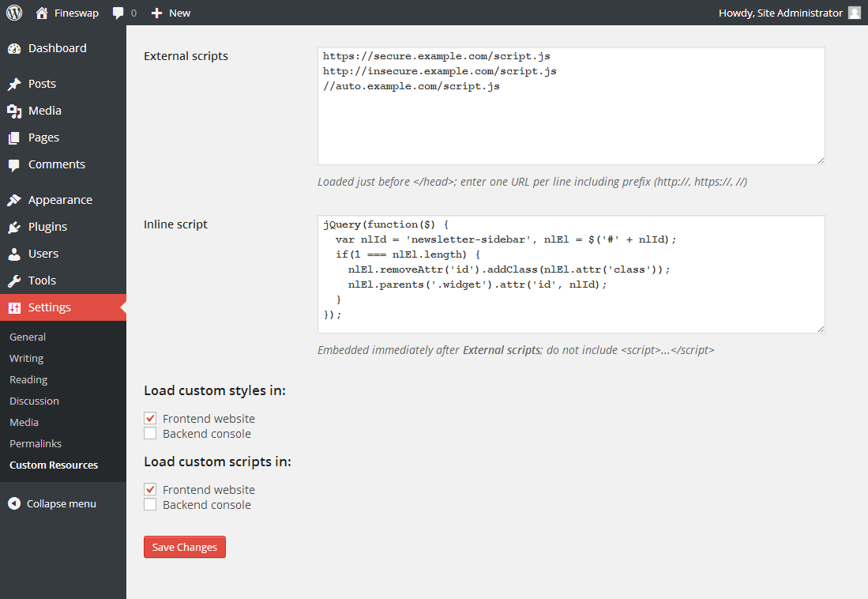Open the Dashboard menu label
Image resolution: width=868 pixels, height=599 pixels.
(x=58, y=48)
